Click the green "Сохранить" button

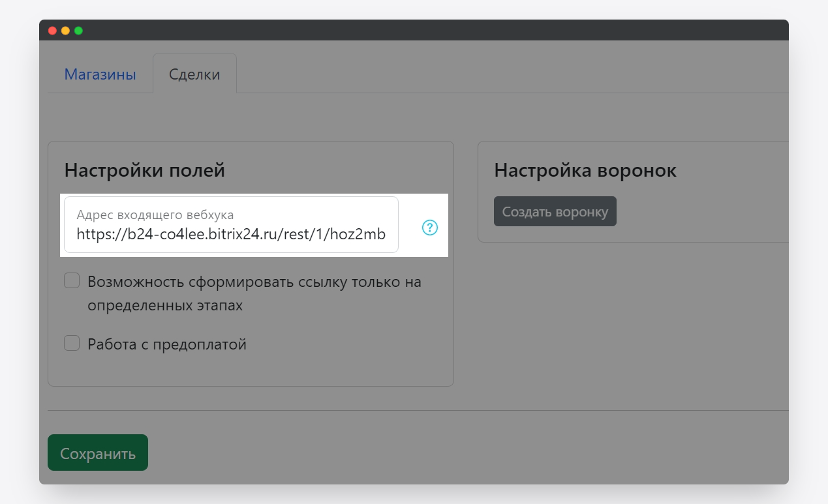98,453
